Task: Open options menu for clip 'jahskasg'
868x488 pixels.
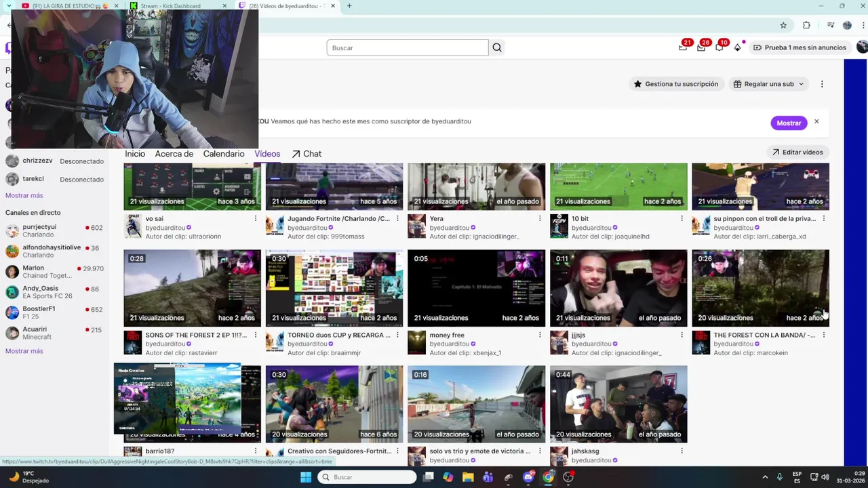Action: tap(682, 451)
